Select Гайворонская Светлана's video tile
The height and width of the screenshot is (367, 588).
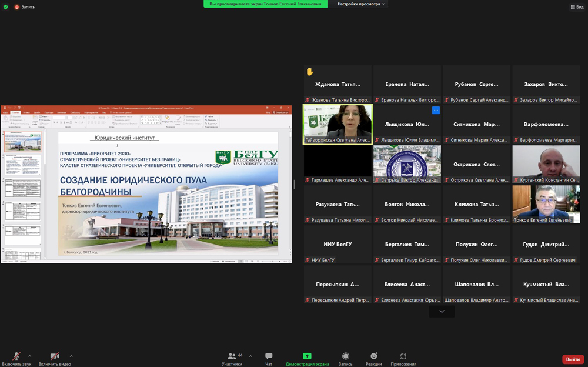(x=338, y=124)
